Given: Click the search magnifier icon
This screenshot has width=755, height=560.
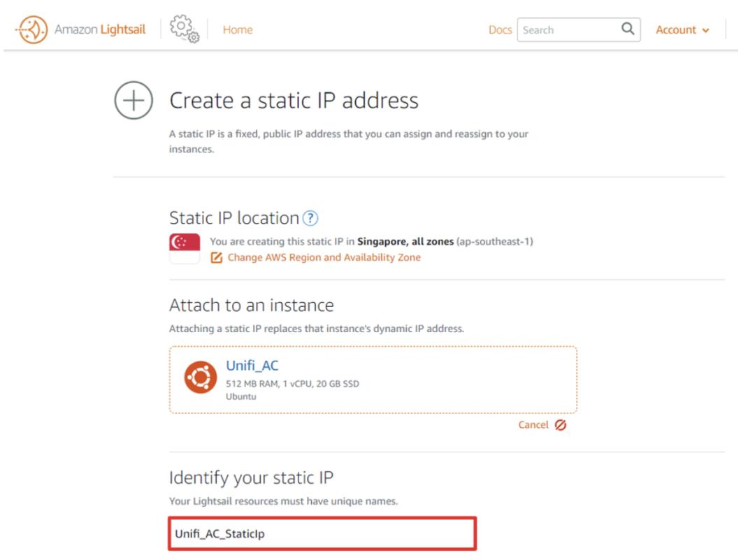Looking at the screenshot, I should 628,29.
